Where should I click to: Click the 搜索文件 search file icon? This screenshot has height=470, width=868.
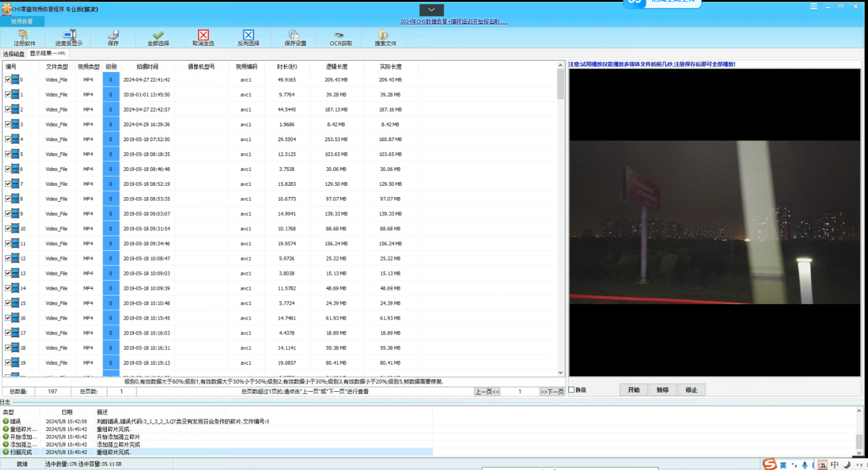384,35
